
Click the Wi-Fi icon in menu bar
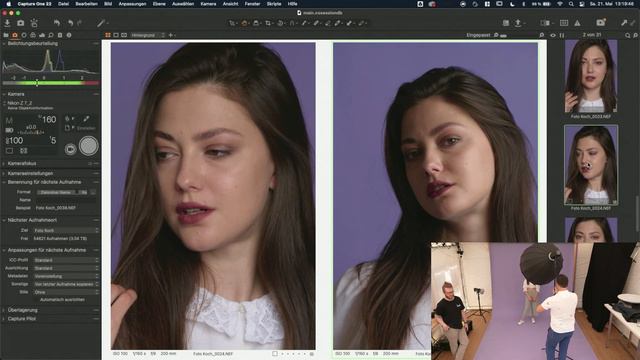tap(560, 4)
